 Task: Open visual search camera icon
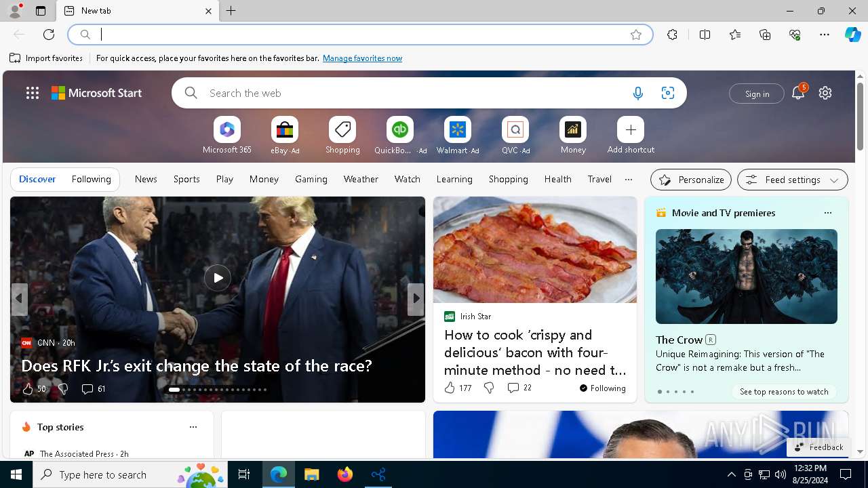(667, 94)
